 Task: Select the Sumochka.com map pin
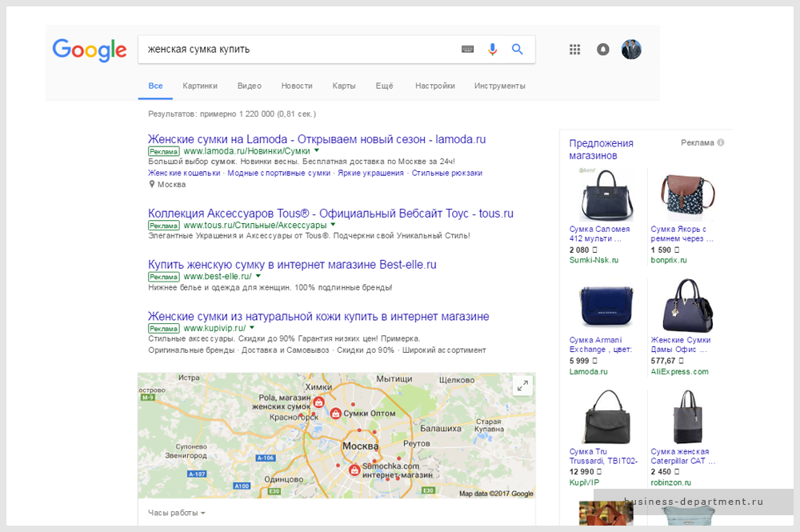click(354, 470)
